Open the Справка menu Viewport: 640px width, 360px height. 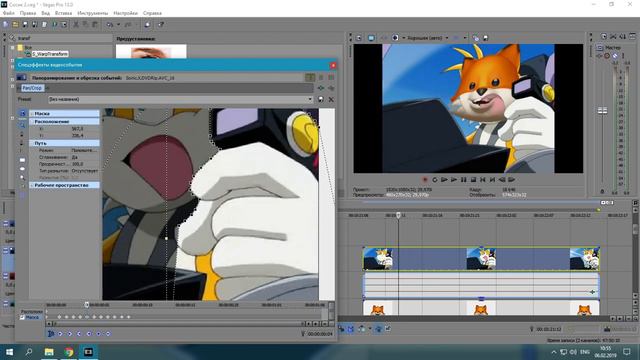coord(152,13)
